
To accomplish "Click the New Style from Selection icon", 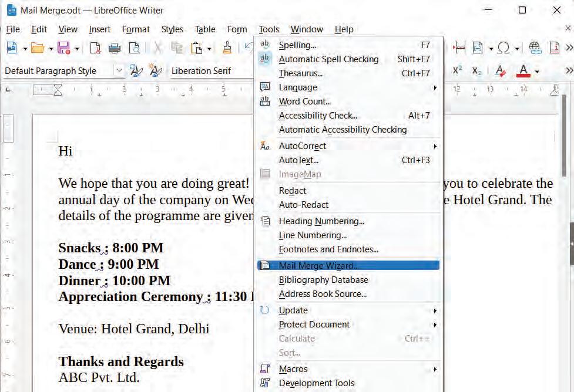I will click(155, 70).
